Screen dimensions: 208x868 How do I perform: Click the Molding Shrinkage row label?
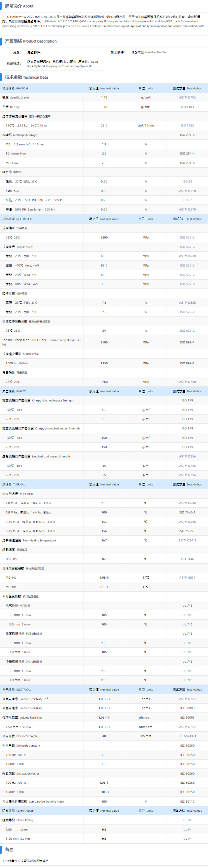coord(20,135)
